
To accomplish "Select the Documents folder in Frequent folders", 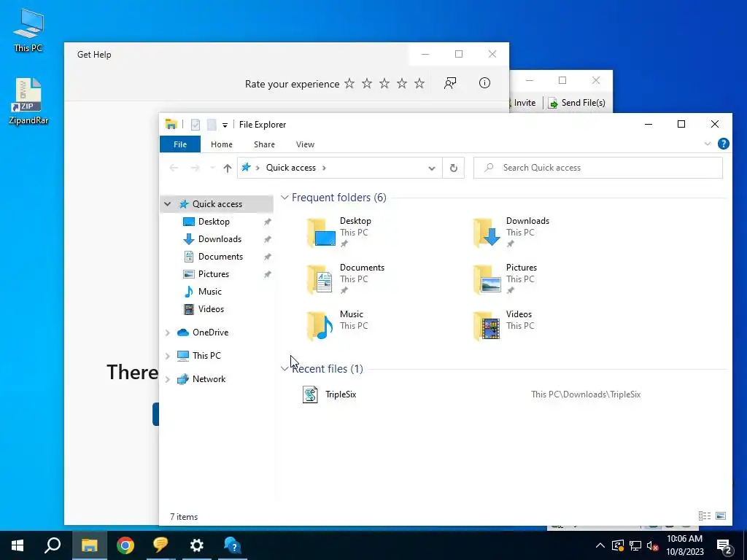I will tap(346, 279).
